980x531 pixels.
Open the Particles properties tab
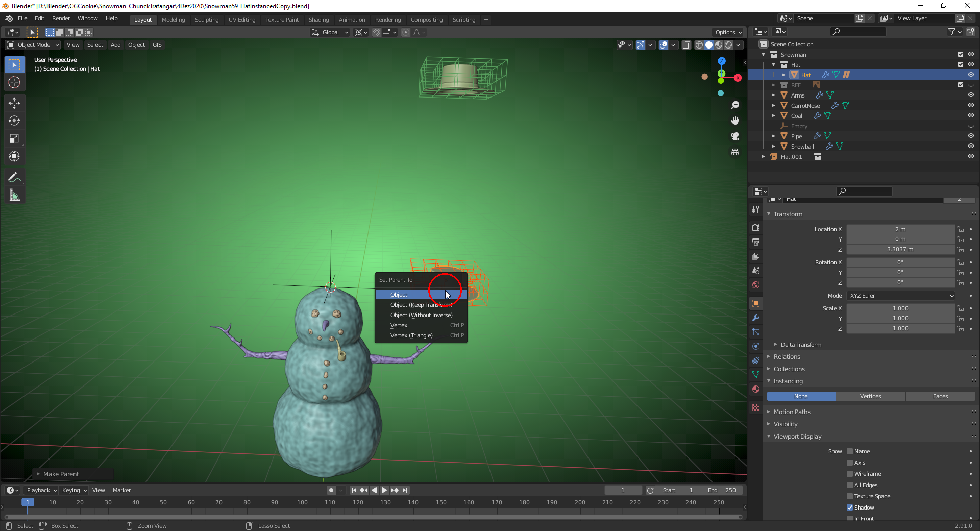756,332
